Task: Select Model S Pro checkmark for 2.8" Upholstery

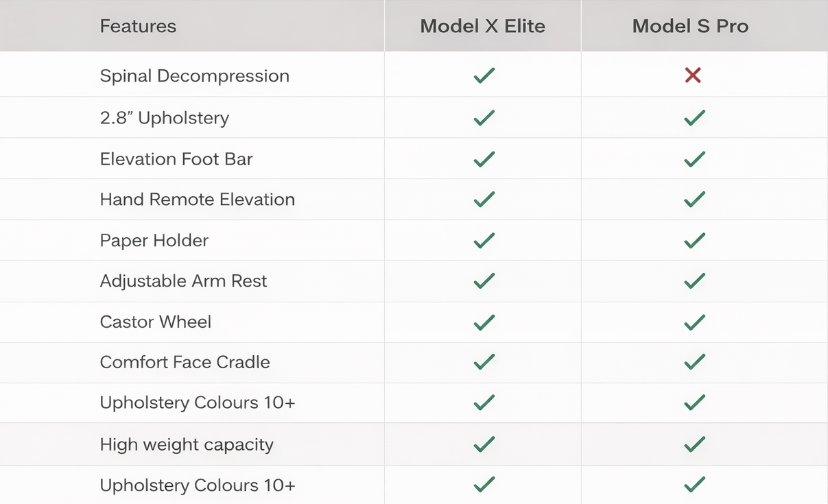Action: [694, 118]
